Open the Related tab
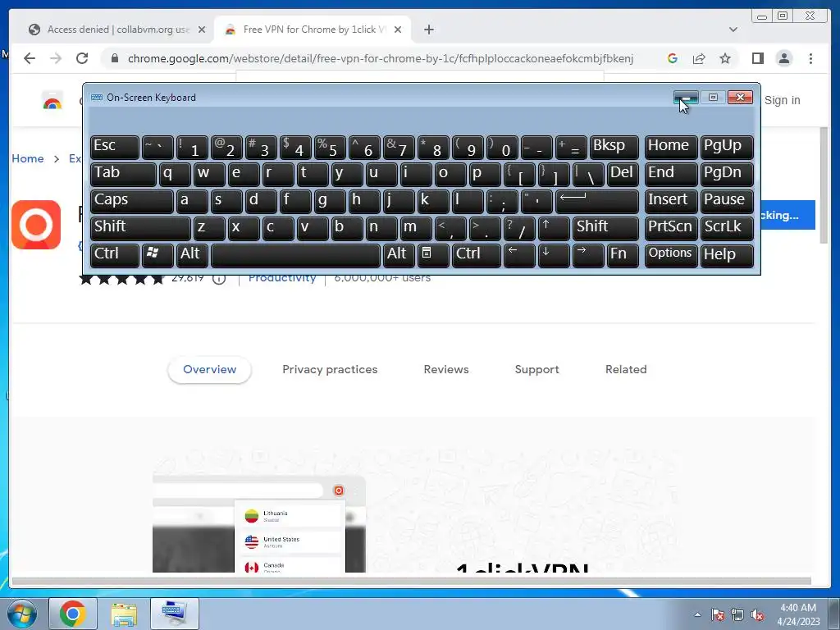Image resolution: width=840 pixels, height=630 pixels. (626, 370)
